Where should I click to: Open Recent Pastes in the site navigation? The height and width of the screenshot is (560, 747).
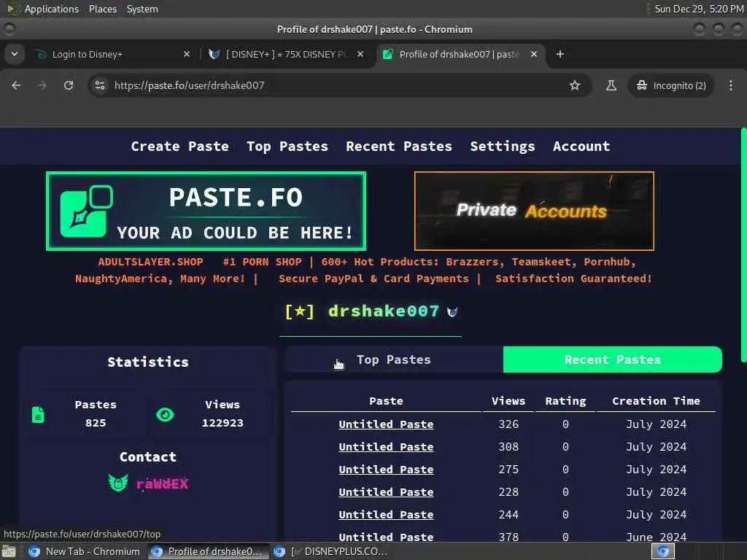(x=399, y=146)
